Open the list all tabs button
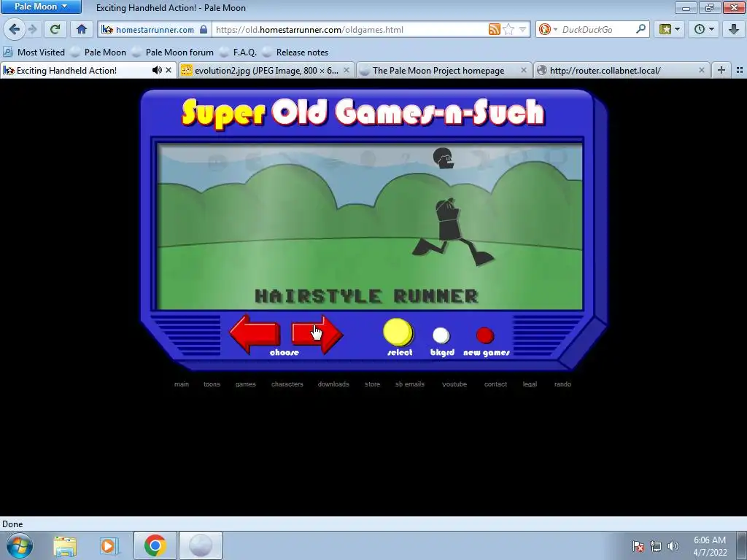The width and height of the screenshot is (747, 560). (740, 71)
